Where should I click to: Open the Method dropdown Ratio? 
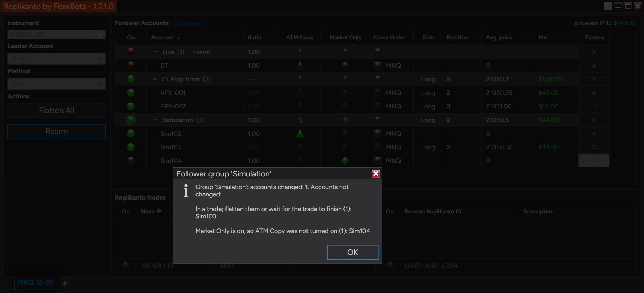(57, 84)
